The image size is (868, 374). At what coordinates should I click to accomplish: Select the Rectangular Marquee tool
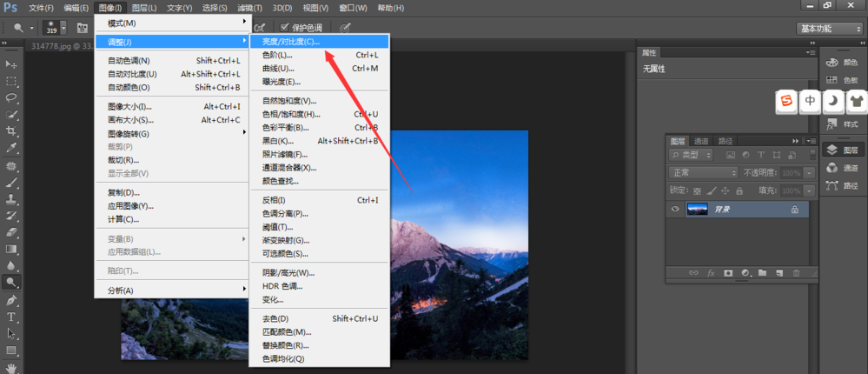click(11, 81)
